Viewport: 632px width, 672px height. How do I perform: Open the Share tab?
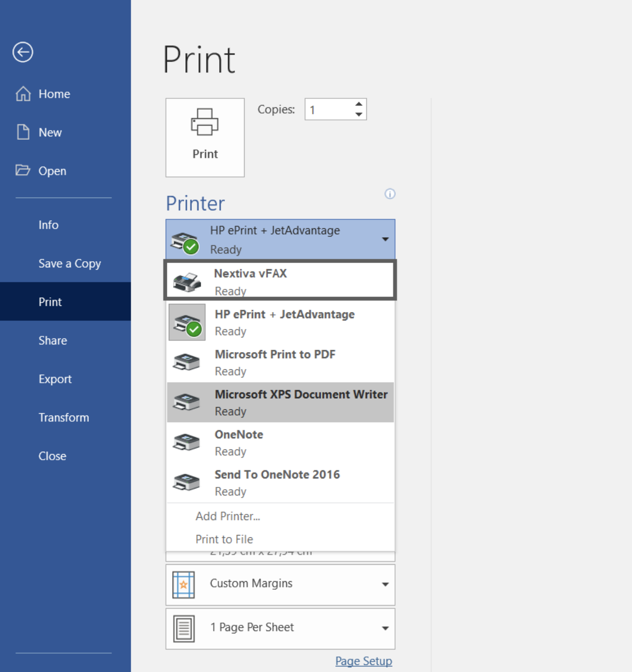coord(65,340)
